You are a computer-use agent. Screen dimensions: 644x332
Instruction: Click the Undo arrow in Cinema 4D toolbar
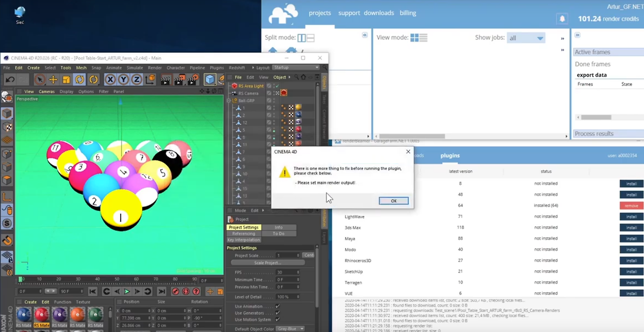[x=10, y=79]
